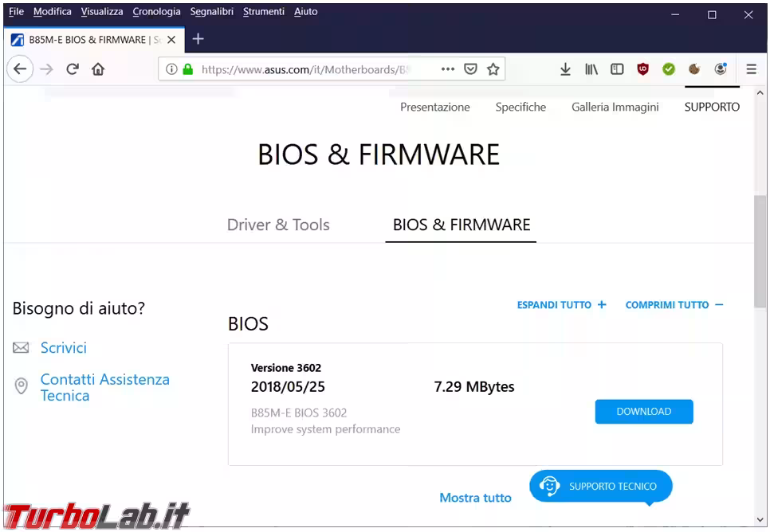
Task: Download BIOS version 3602
Action: pyautogui.click(x=643, y=412)
